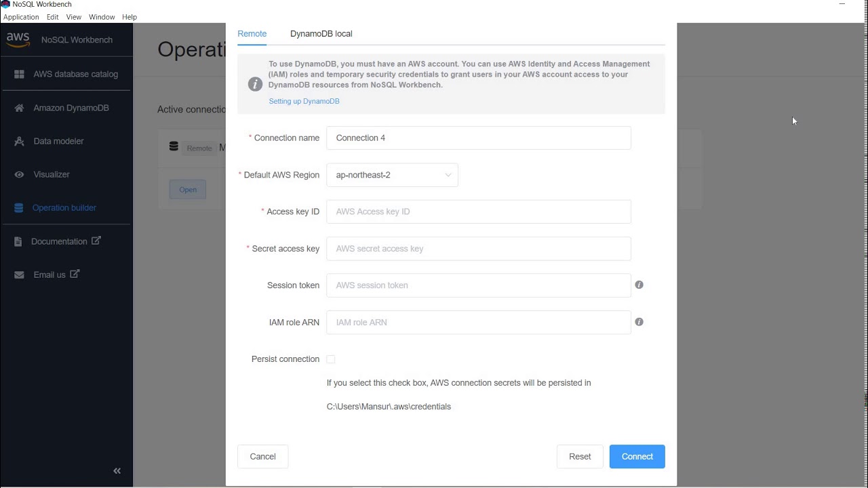Open the View menu
Image resolution: width=868 pixels, height=488 pixels.
[73, 17]
